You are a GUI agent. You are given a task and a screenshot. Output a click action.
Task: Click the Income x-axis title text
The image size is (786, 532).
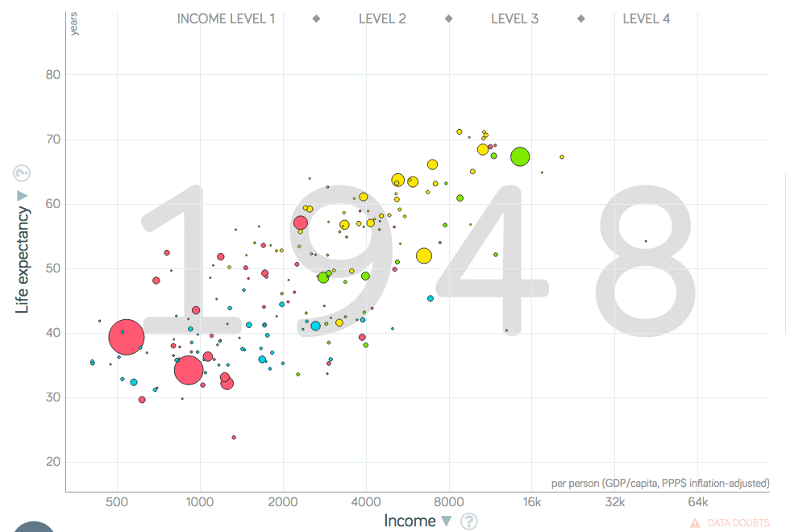pos(410,521)
